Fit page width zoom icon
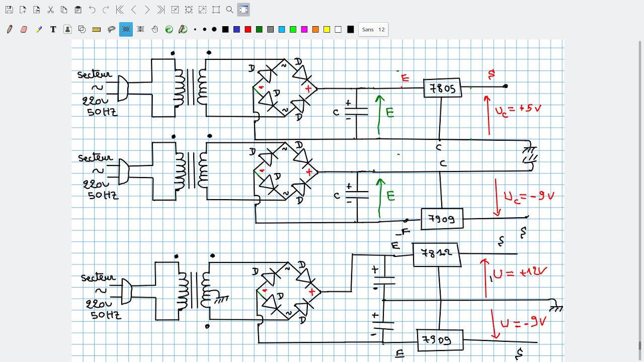 pos(189,10)
